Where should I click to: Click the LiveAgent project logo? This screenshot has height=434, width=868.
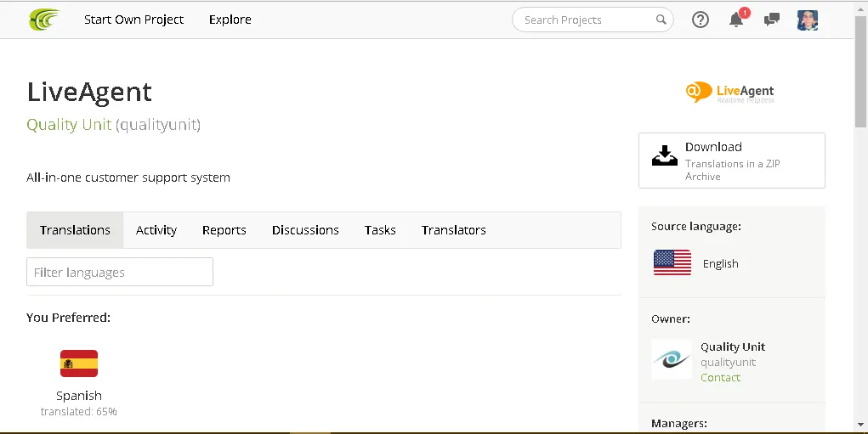730,92
